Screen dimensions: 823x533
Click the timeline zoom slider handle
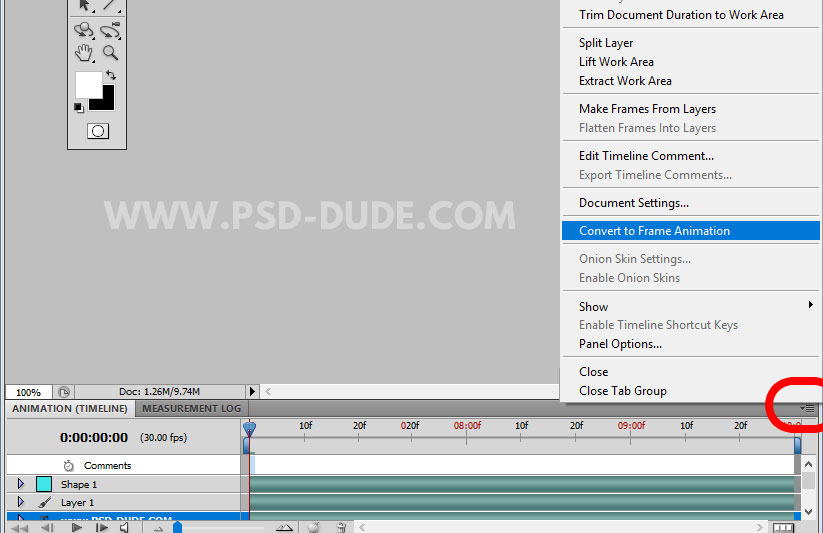(177, 527)
